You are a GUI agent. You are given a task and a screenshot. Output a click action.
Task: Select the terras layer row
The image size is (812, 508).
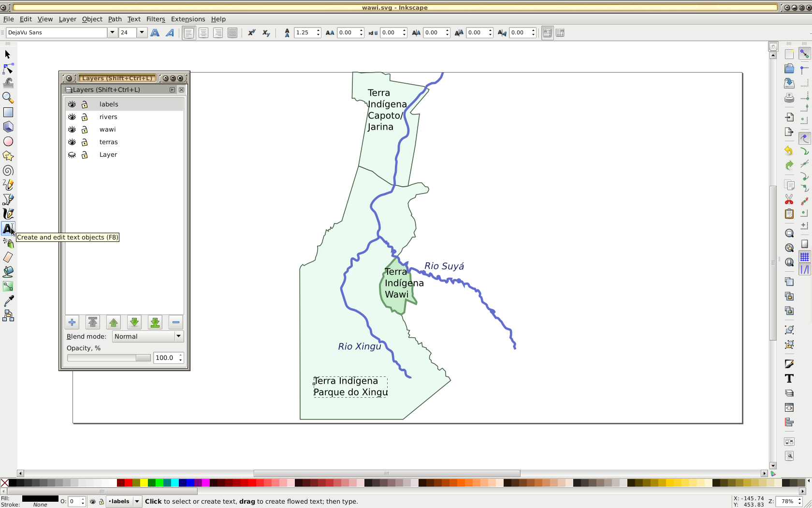coord(109,142)
